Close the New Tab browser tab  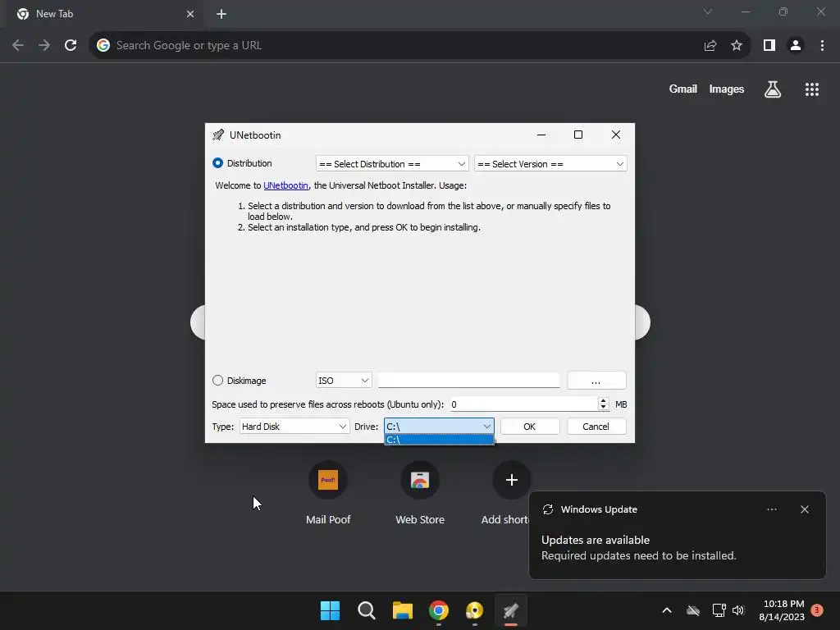[x=190, y=14]
